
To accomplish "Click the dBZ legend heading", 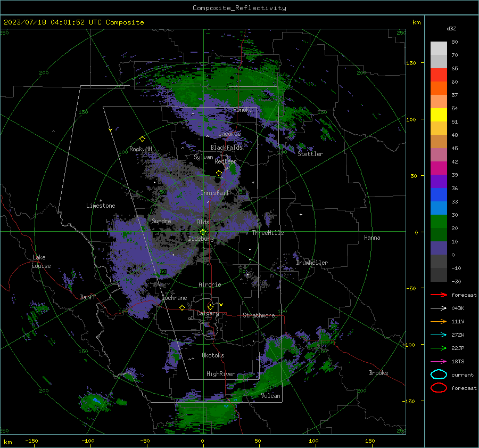I will (451, 28).
